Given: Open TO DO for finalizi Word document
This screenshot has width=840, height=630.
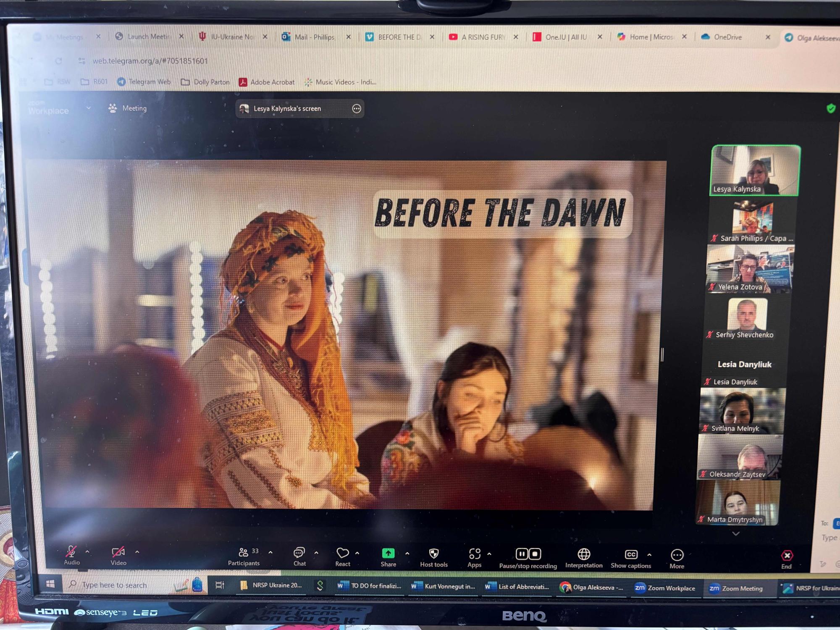Looking at the screenshot, I should point(370,586).
